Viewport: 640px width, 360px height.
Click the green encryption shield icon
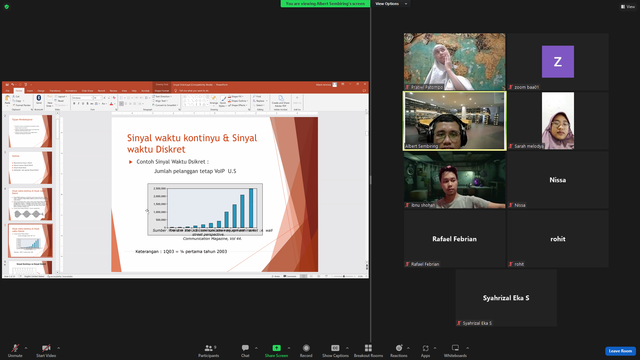[x=7, y=7]
